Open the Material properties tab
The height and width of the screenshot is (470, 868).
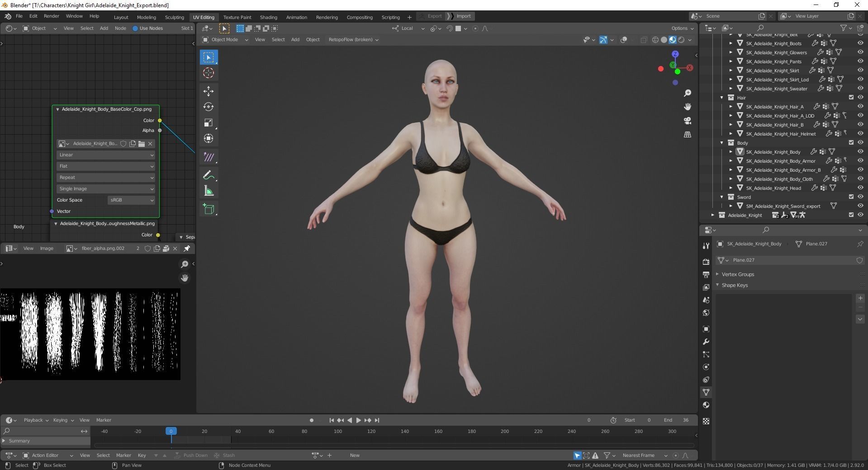(706, 405)
